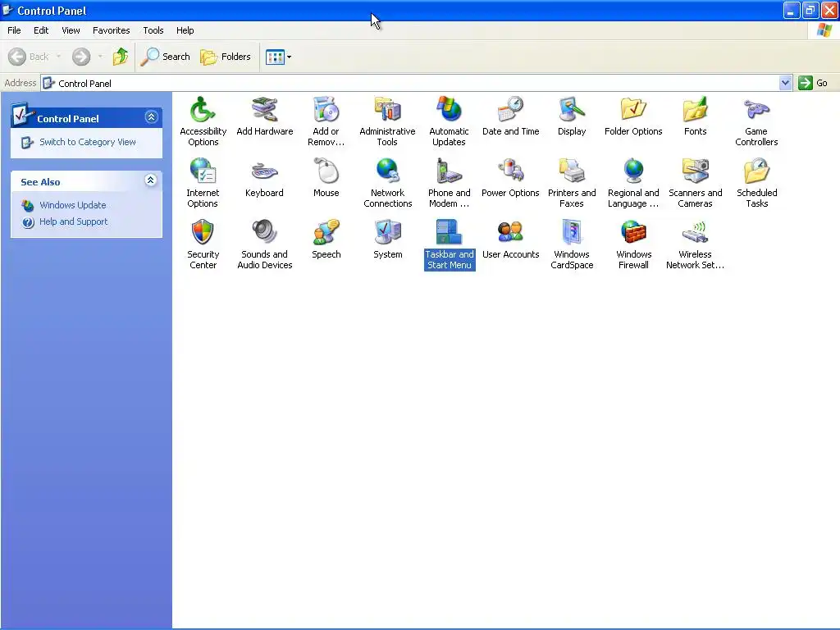Screen dimensions: 840x630
Task: Open the Tools menu
Action: (x=153, y=30)
